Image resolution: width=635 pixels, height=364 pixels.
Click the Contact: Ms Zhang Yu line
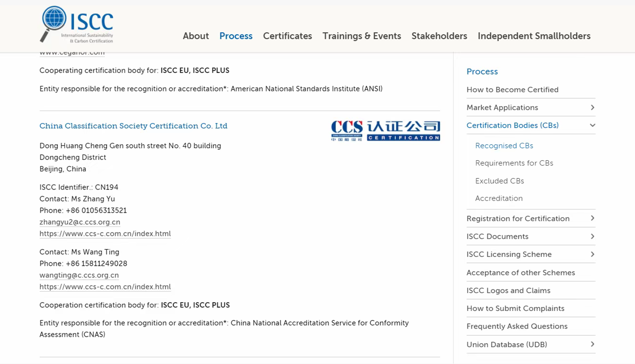pos(77,199)
